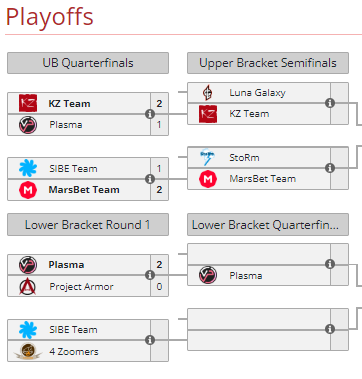
Task: Click MarsBet Team logo in UB Quarterfinals
Action: coord(28,190)
